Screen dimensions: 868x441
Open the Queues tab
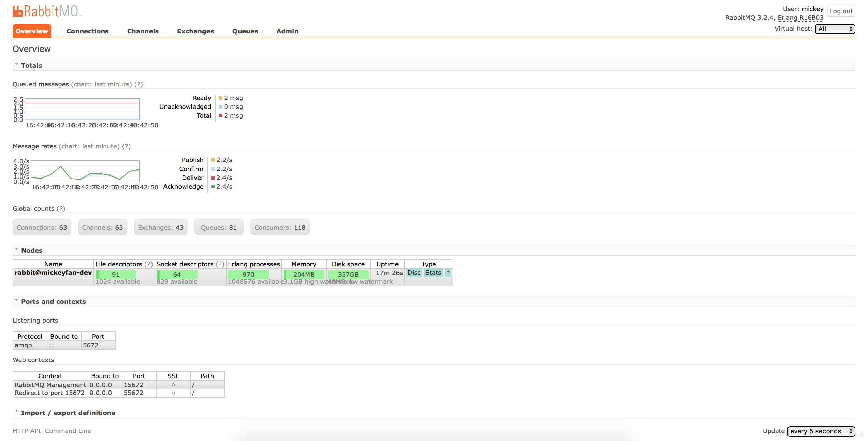click(245, 31)
